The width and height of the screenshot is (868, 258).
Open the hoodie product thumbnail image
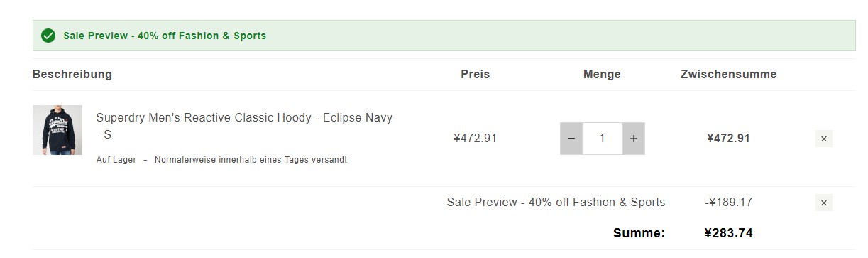[x=57, y=130]
